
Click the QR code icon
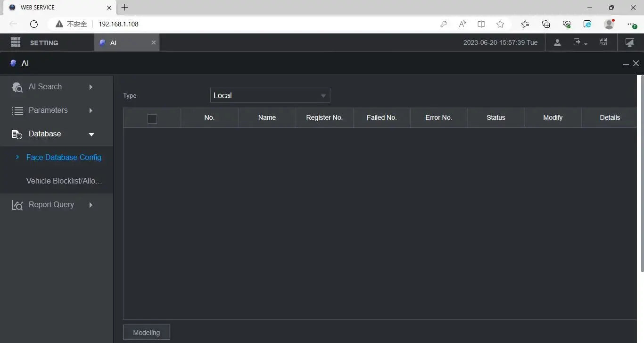[603, 42]
